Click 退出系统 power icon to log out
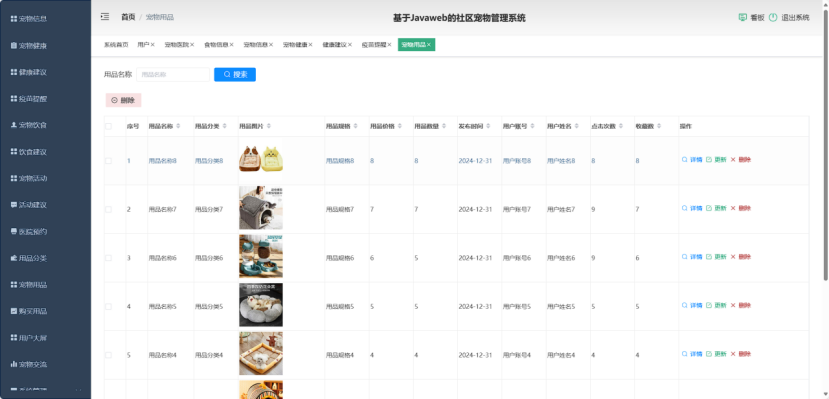Viewport: 829px width, 399px height. tap(773, 17)
